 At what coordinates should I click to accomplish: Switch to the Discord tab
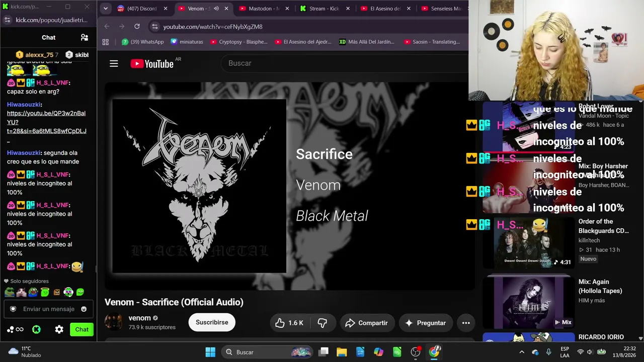coord(142,9)
